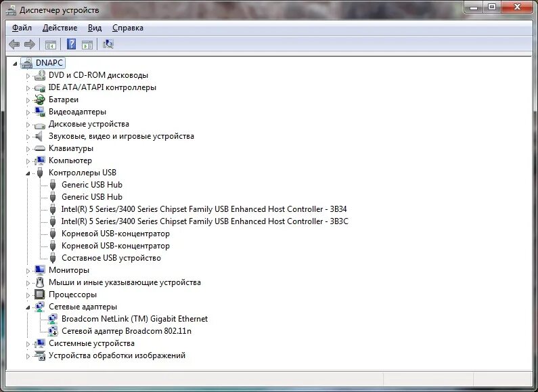Viewport: 538px width, 392px height.
Task: Click the Контроллеры USB plug icon
Action: click(40, 173)
